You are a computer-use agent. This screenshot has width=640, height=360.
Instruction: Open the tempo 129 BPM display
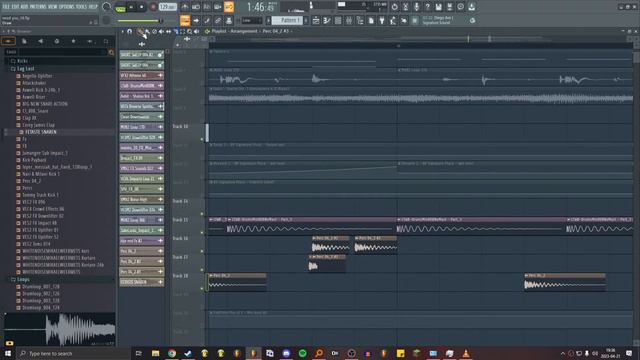(x=168, y=7)
